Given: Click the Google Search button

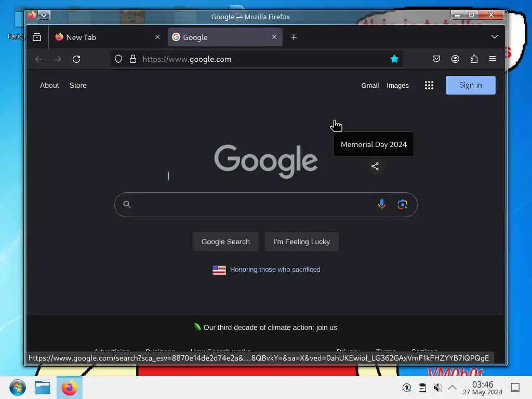Looking at the screenshot, I should 225,242.
